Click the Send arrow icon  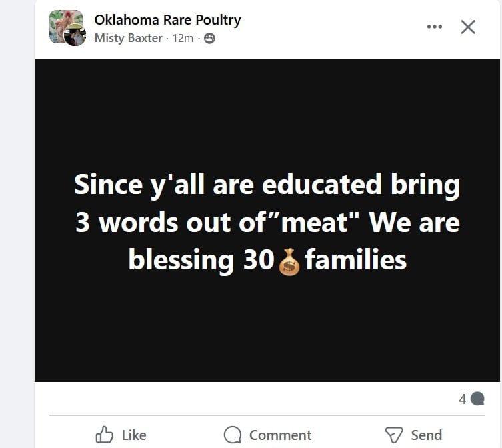[394, 435]
